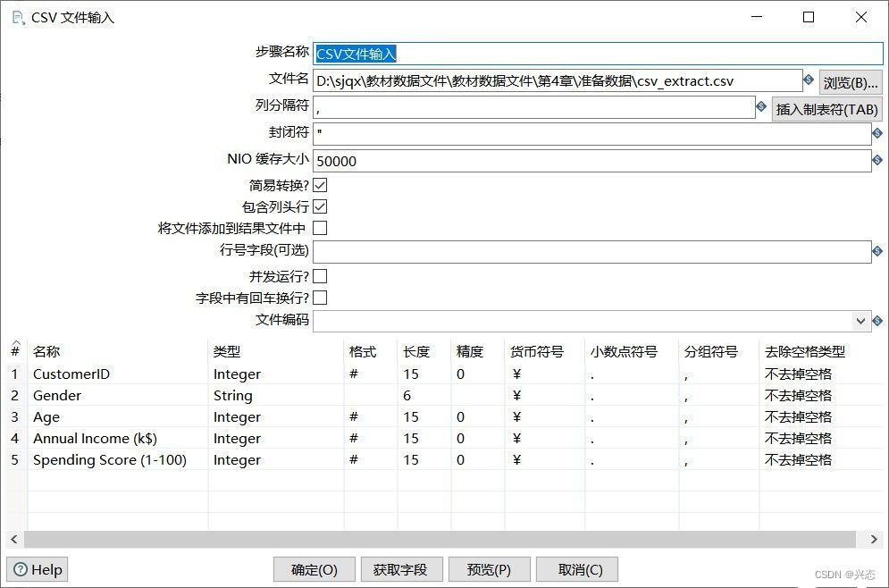Click the 封闭符 input field

pyautogui.click(x=591, y=134)
